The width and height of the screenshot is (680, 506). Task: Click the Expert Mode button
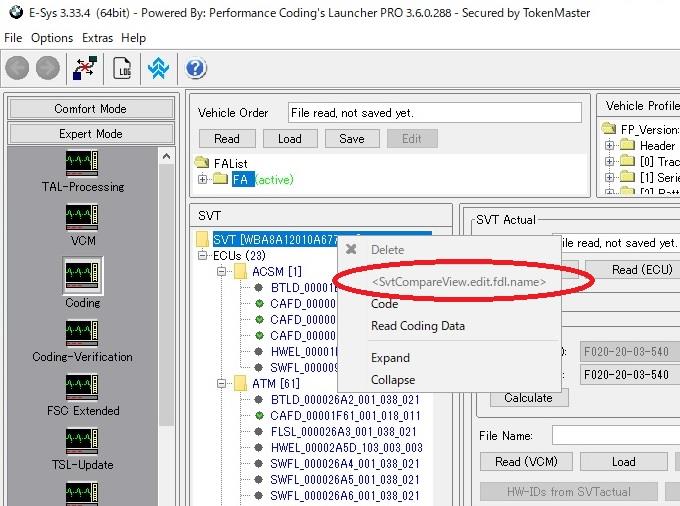91,134
